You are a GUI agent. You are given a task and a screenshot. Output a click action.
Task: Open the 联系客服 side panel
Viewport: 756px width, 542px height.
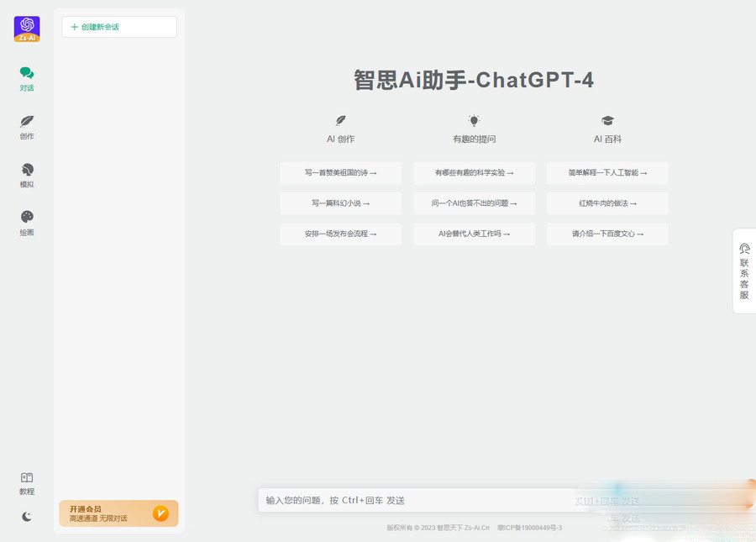click(x=744, y=271)
